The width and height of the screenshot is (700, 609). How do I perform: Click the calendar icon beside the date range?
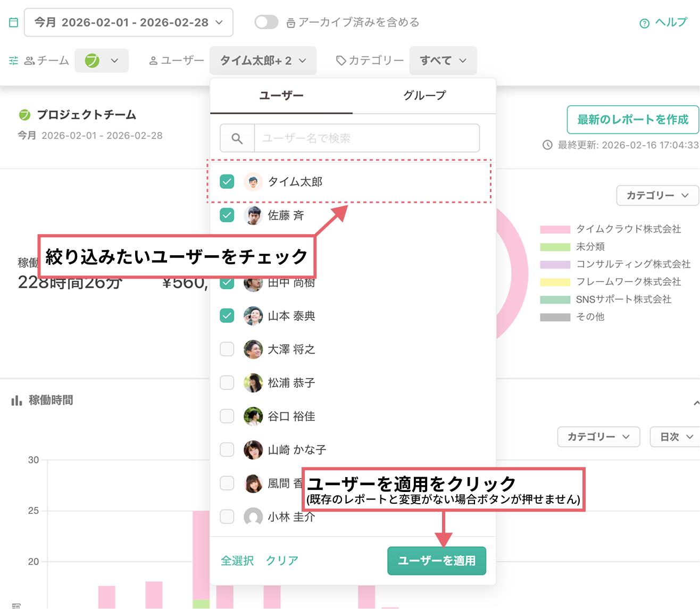(x=13, y=22)
